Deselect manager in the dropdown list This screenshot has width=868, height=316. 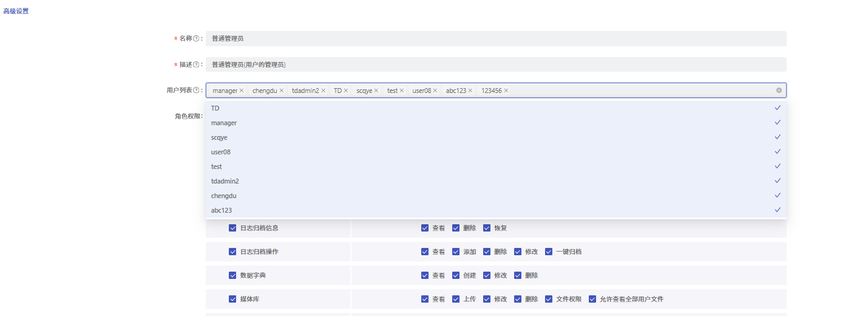click(x=496, y=123)
